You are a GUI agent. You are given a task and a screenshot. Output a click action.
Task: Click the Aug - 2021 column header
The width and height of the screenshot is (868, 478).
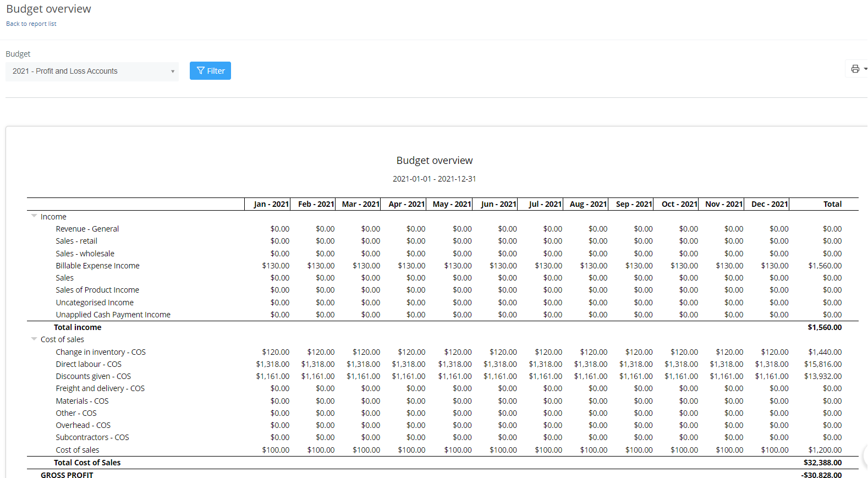coord(585,204)
